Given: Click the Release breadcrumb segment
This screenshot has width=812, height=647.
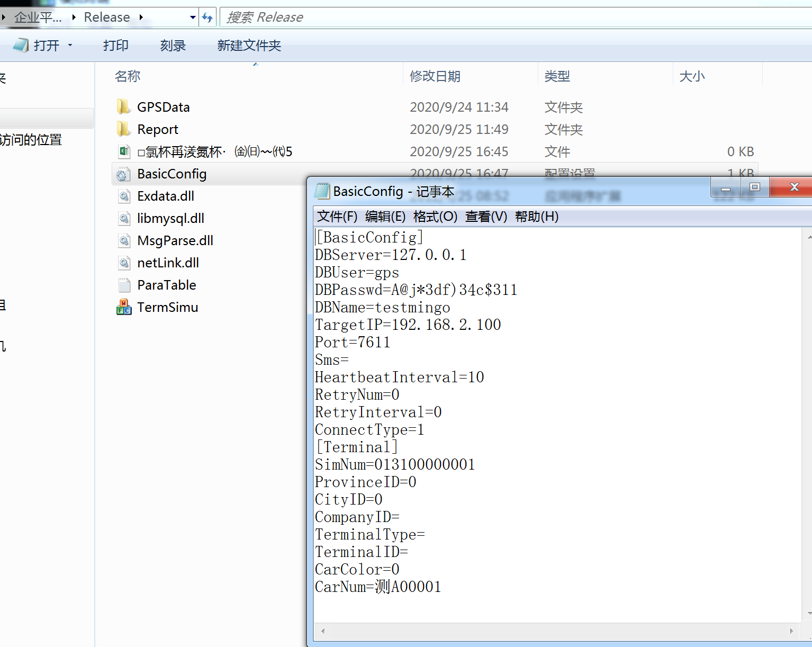Looking at the screenshot, I should pos(107,17).
